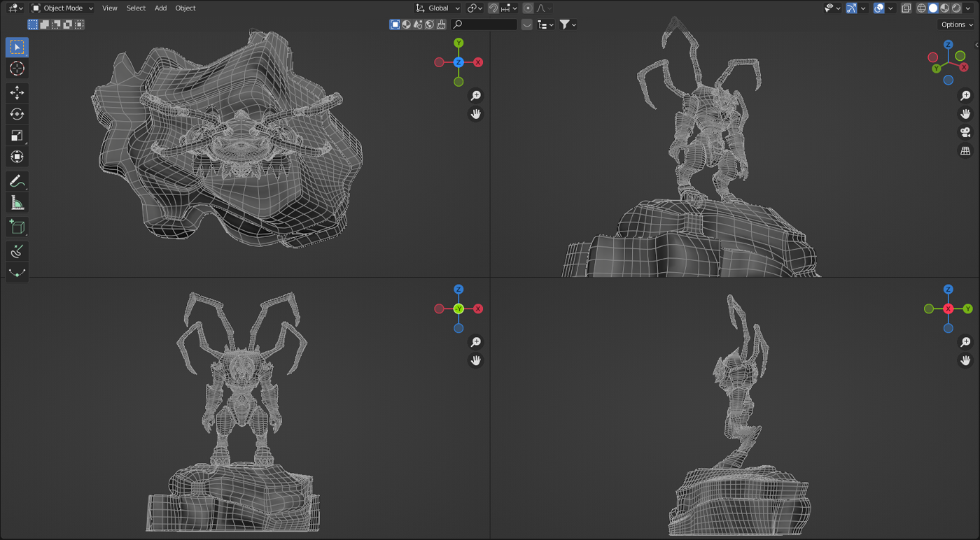Image resolution: width=980 pixels, height=540 pixels.
Task: Open the viewport shading options dropdown arrow
Action: click(968, 8)
